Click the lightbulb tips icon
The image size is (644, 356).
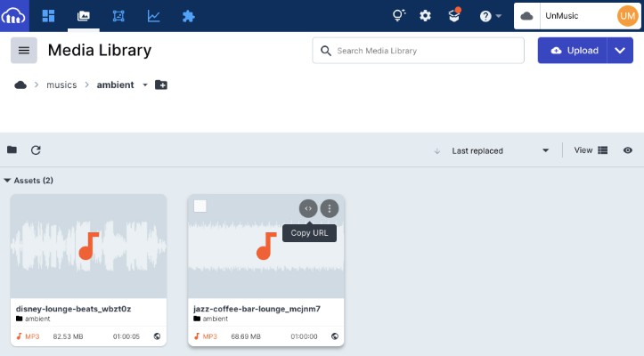[398, 16]
